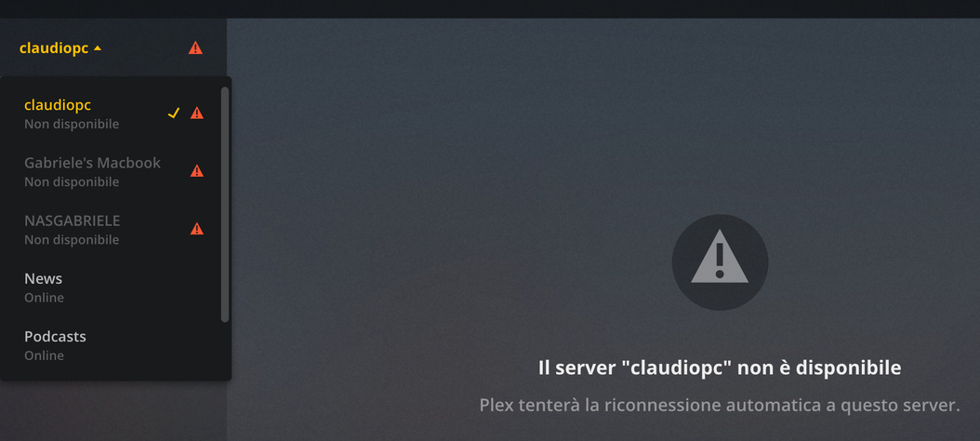Collapse the claudiopc server dropdown

[x=60, y=48]
